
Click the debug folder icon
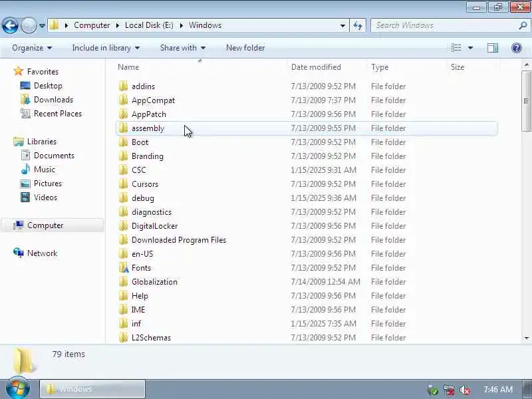pyautogui.click(x=123, y=198)
